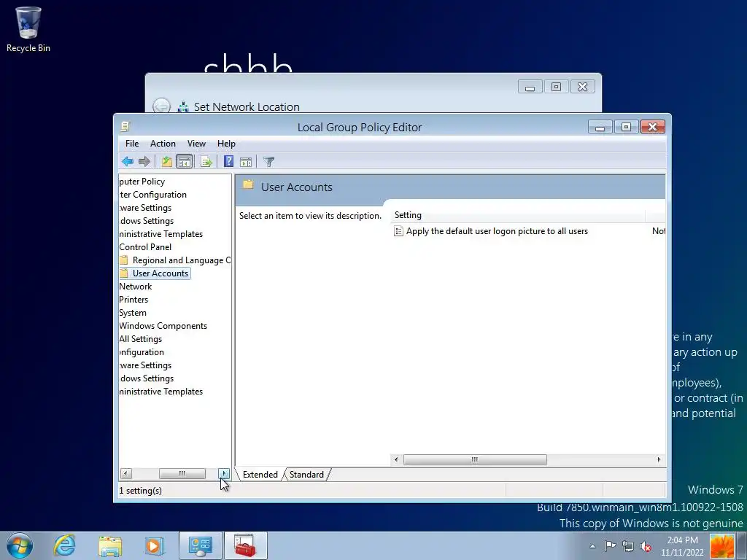
Task: Select System tree node
Action: coord(133,313)
